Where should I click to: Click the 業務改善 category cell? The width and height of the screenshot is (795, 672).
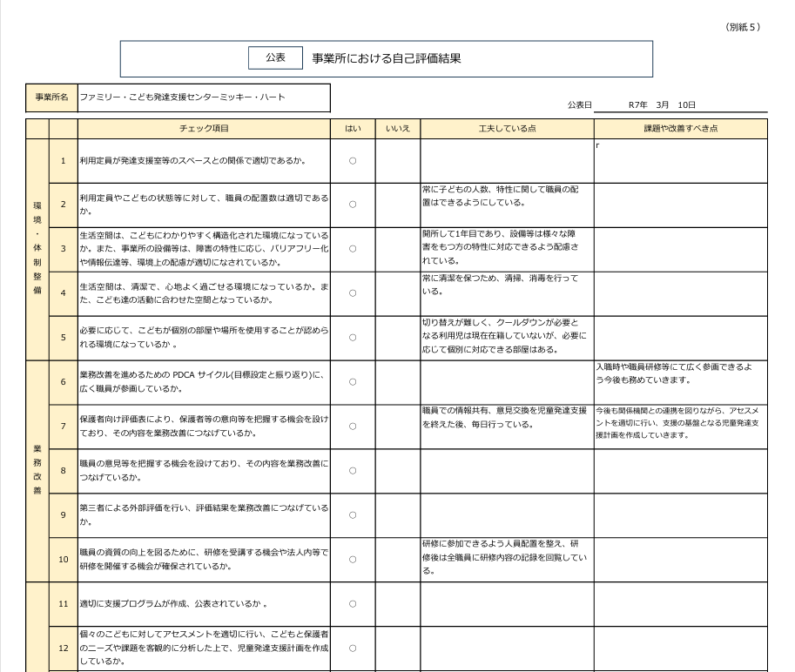pos(37,471)
